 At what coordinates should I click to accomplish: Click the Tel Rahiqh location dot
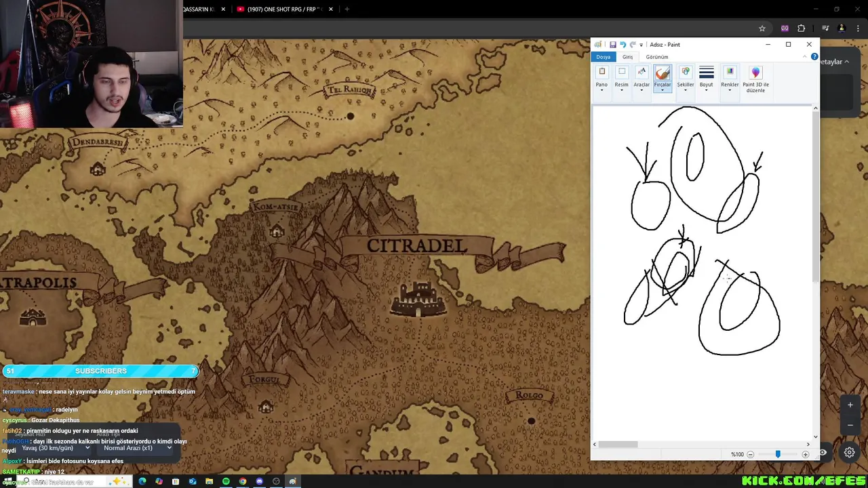(350, 116)
